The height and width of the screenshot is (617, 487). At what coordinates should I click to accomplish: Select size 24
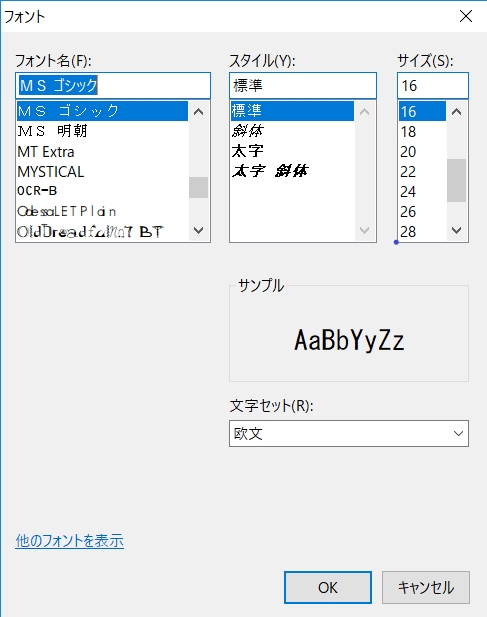tap(422, 192)
